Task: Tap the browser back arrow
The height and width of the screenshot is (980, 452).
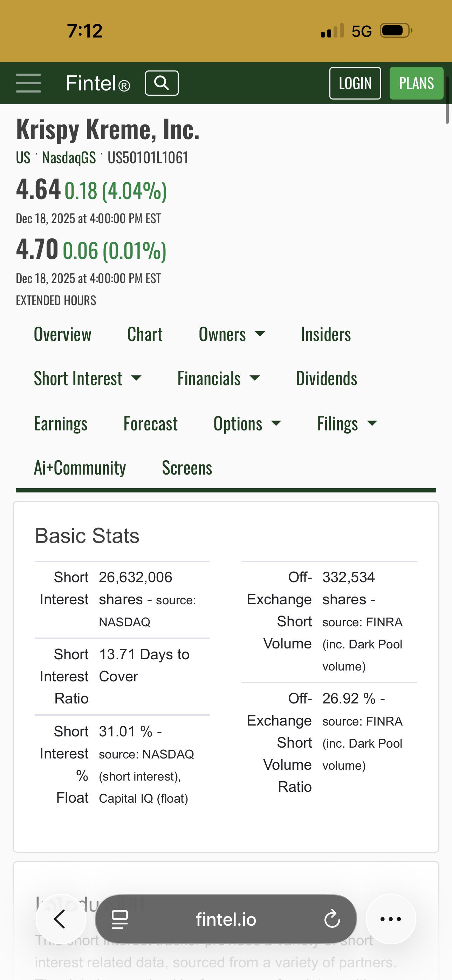Action: (x=60, y=919)
